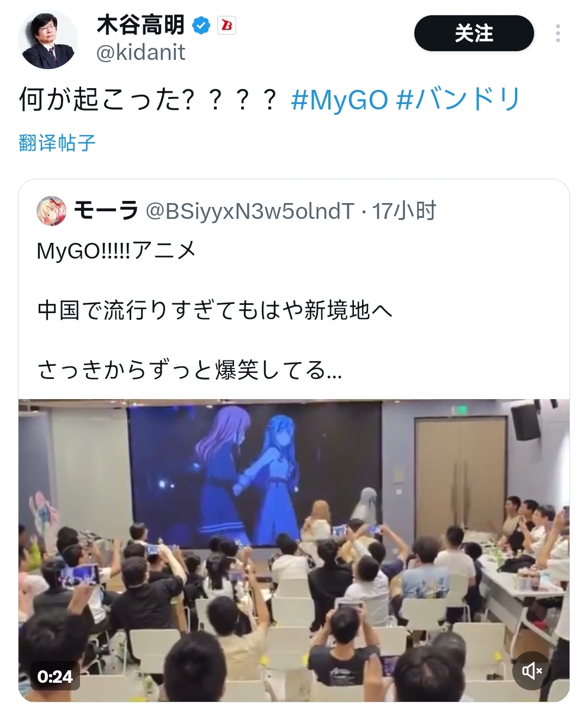
Task: Follow the account with the 关注 button
Action: click(474, 33)
